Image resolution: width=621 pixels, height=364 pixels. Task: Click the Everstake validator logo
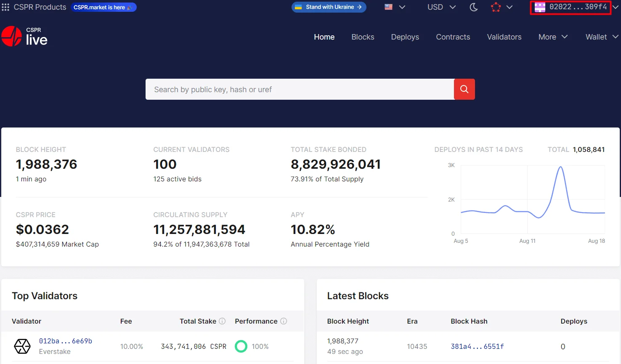[x=22, y=346]
